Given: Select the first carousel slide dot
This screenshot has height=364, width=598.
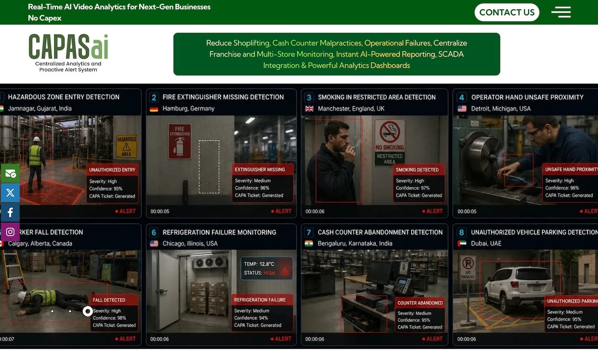Looking at the screenshot, I should 52,311.
